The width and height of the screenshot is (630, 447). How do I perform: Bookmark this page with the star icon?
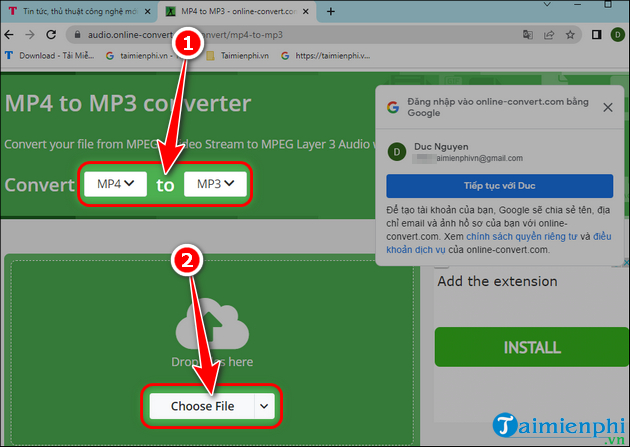click(x=570, y=35)
